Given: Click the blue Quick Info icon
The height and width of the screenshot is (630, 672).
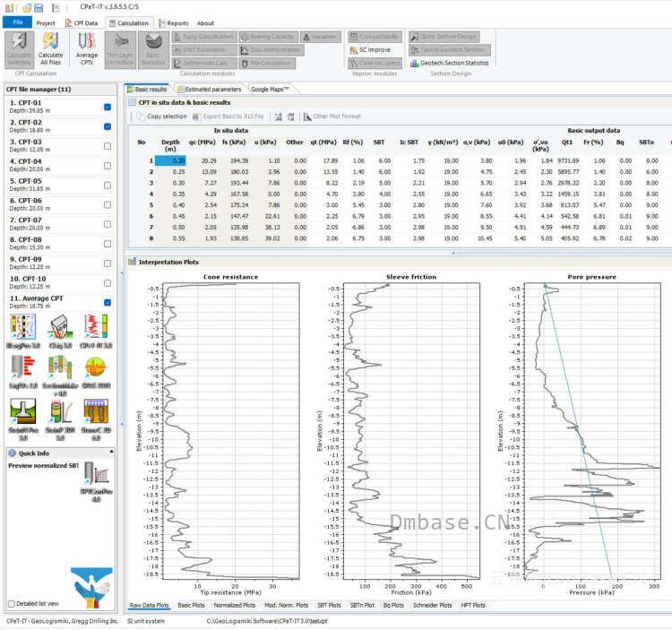Looking at the screenshot, I should point(12,453).
